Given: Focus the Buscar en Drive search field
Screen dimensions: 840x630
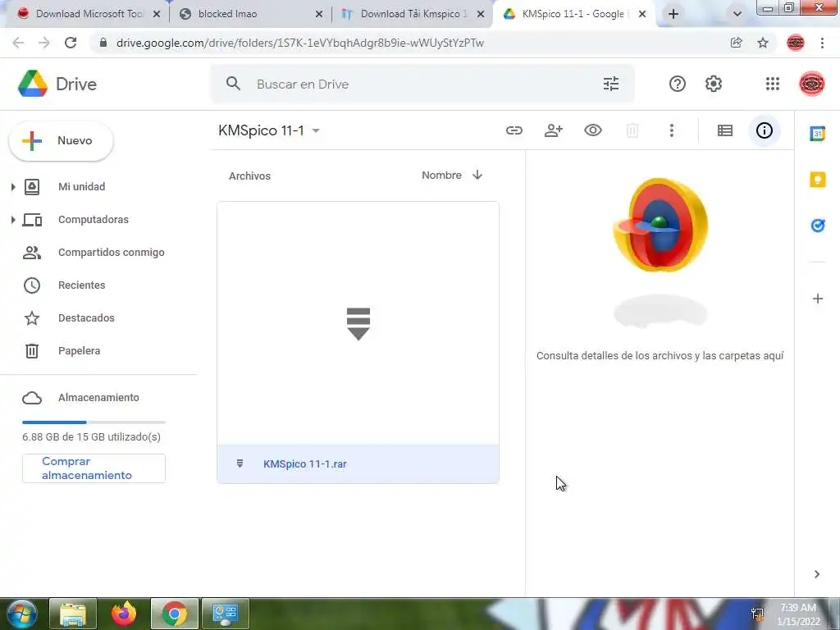Looking at the screenshot, I should 423,84.
